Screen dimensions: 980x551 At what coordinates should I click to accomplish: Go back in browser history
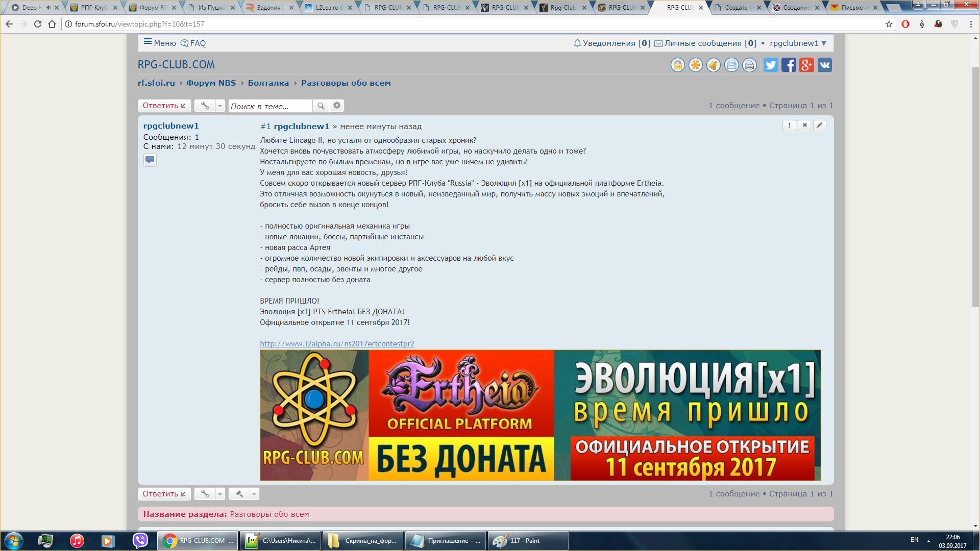[9, 24]
